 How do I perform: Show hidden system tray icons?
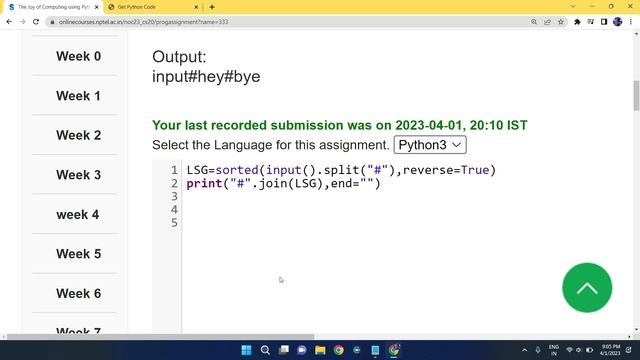(x=524, y=350)
